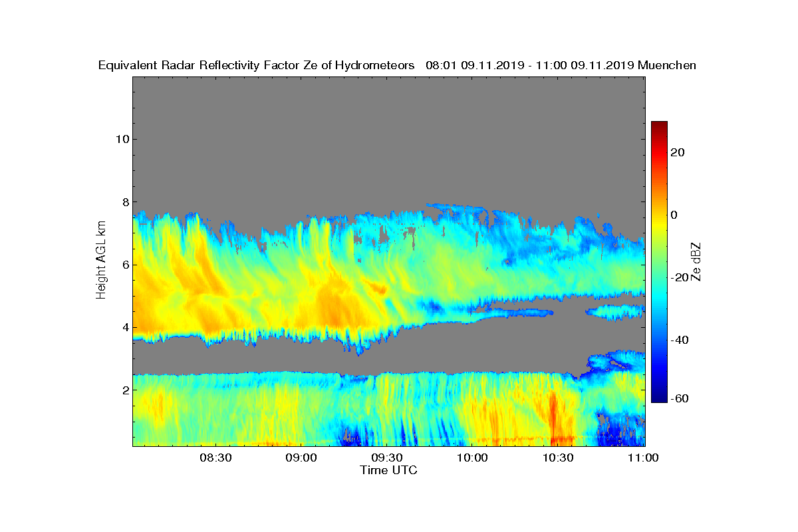This screenshot has height=532, width=798.
Task: Click the 10:30 time tick label
Action: click(x=559, y=458)
